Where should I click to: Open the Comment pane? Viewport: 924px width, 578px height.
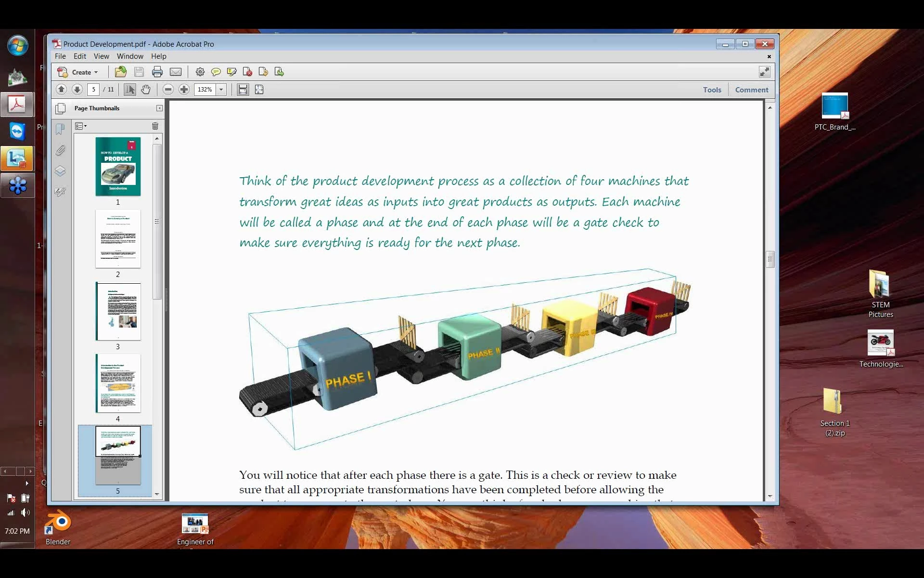751,90
